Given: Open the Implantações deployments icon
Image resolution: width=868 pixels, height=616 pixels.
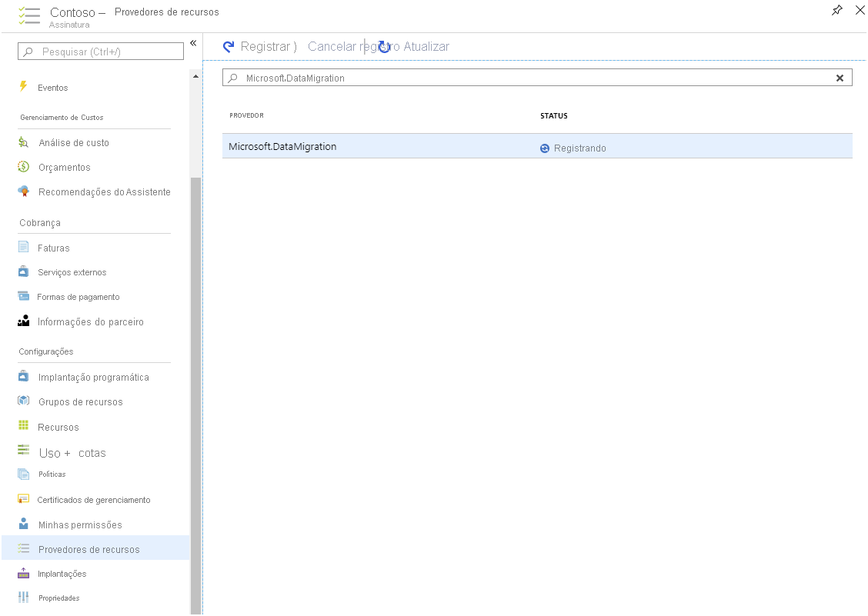Looking at the screenshot, I should click(x=23, y=573).
